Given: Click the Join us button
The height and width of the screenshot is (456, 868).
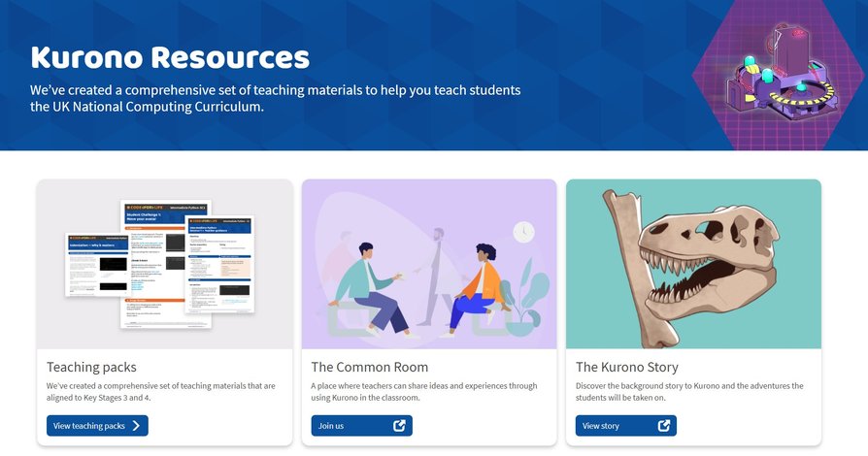Looking at the screenshot, I should (361, 426).
